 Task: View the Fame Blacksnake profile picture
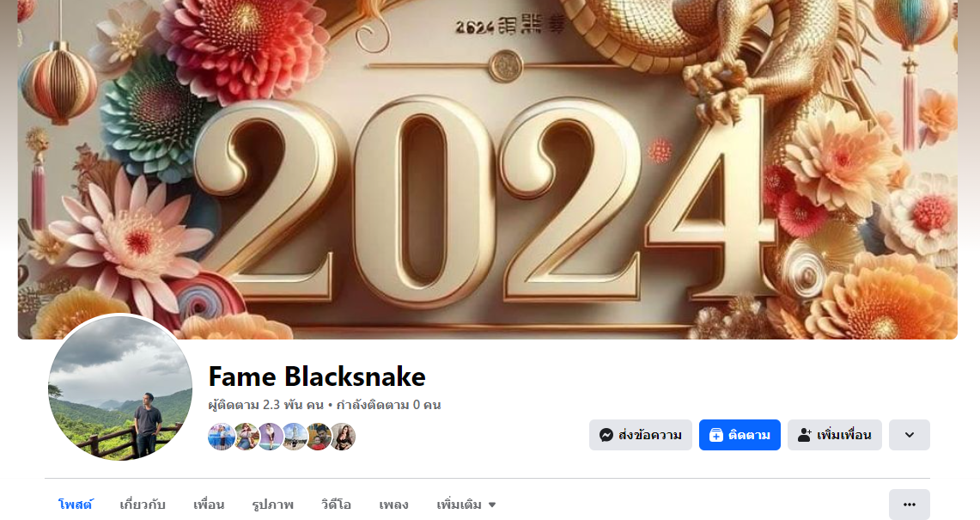[120, 388]
